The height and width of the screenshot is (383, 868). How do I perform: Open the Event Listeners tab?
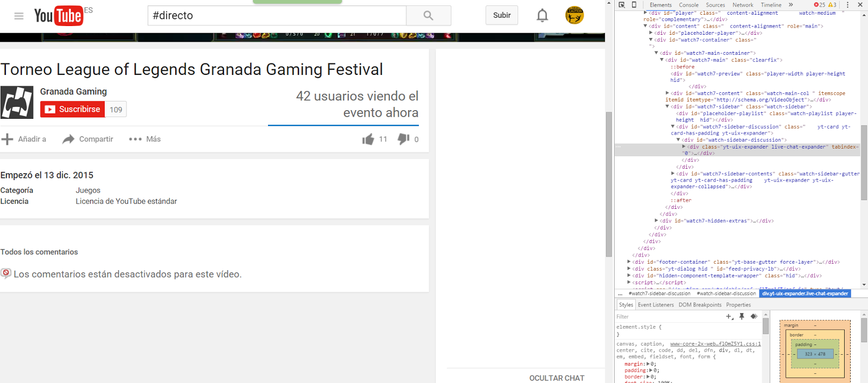[x=655, y=305]
